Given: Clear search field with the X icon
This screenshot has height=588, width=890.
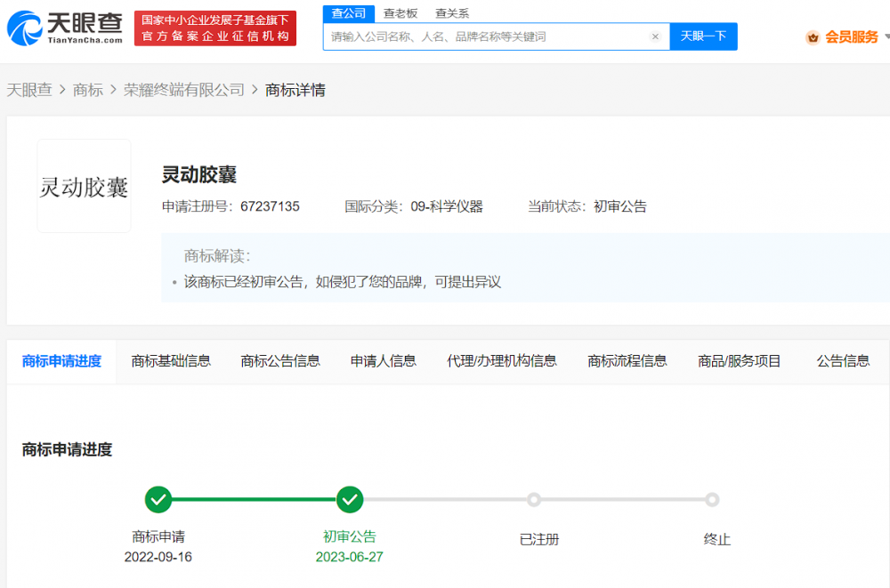Looking at the screenshot, I should (x=655, y=36).
